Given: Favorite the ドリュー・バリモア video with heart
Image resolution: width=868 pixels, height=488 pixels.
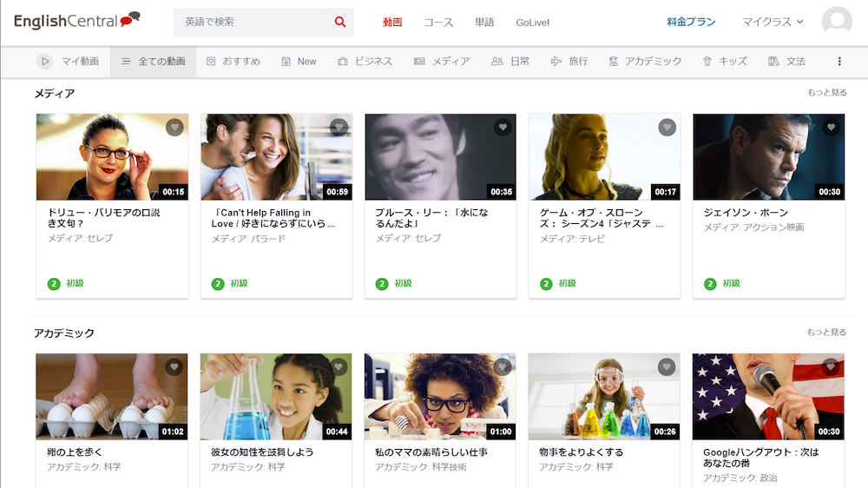Looking at the screenshot, I should [174, 128].
